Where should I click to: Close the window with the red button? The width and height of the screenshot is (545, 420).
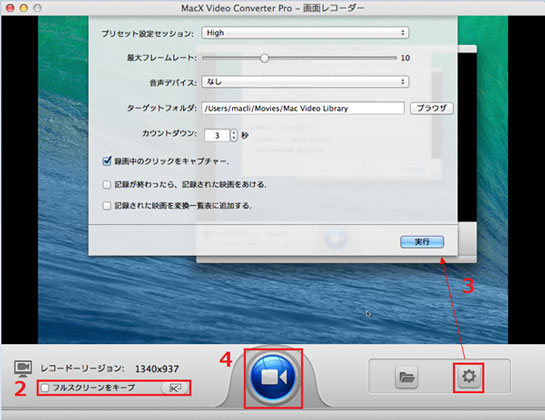click(10, 8)
